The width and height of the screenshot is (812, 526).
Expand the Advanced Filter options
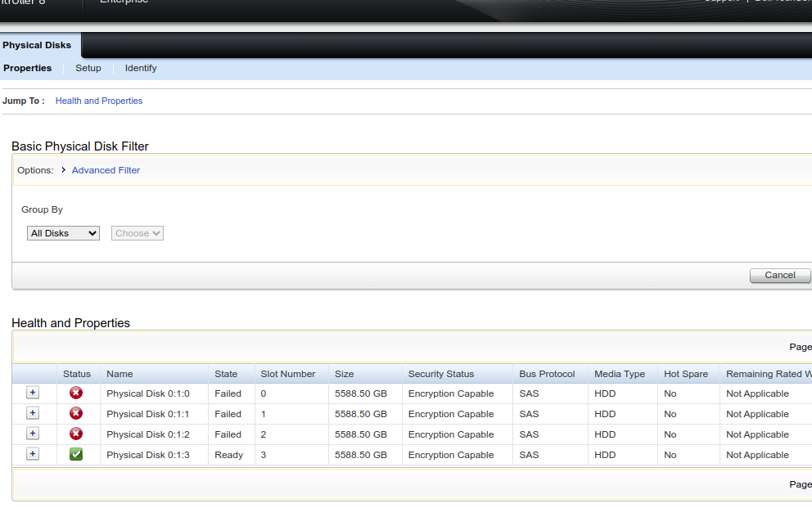[106, 170]
